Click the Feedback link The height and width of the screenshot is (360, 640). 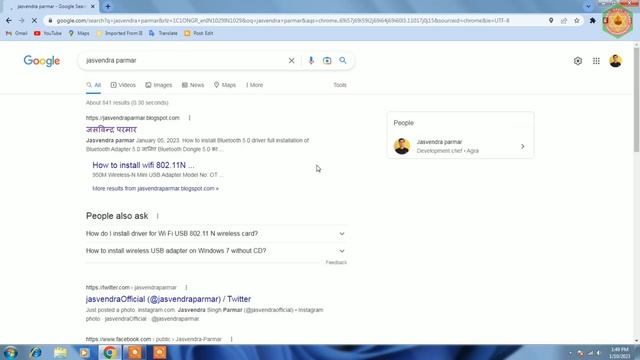coord(336,262)
